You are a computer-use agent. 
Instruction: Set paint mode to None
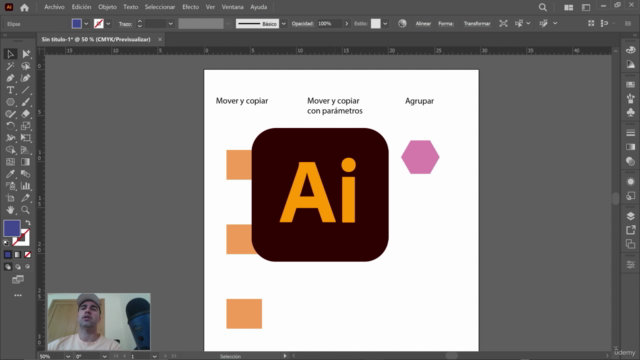click(27, 255)
